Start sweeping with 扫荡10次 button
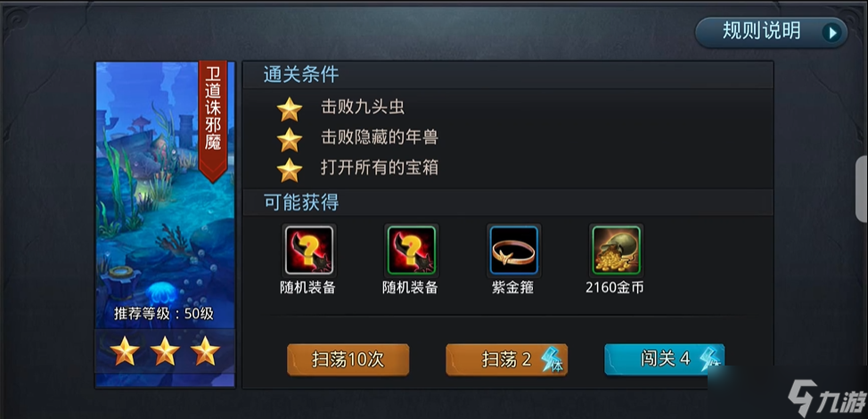This screenshot has height=419, width=868. pyautogui.click(x=348, y=360)
